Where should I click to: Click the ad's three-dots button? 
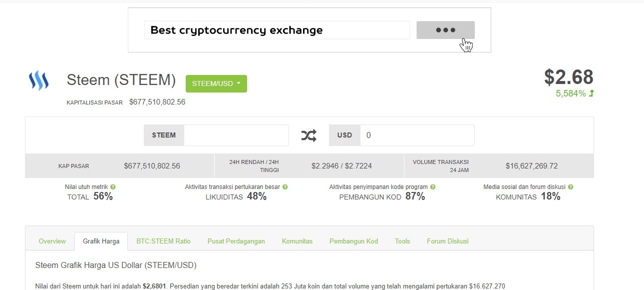tap(445, 30)
